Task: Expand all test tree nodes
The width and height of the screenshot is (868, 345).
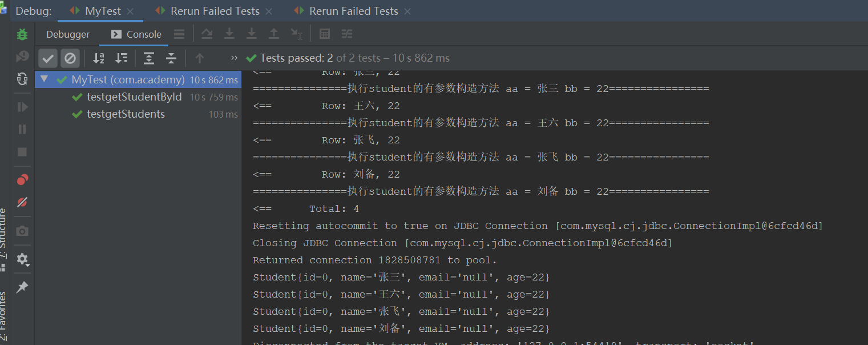Action: [149, 58]
